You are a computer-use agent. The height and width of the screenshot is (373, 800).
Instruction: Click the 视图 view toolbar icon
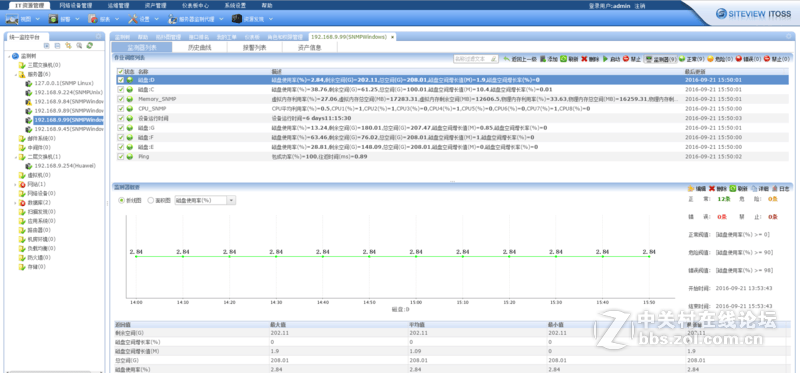(12, 19)
